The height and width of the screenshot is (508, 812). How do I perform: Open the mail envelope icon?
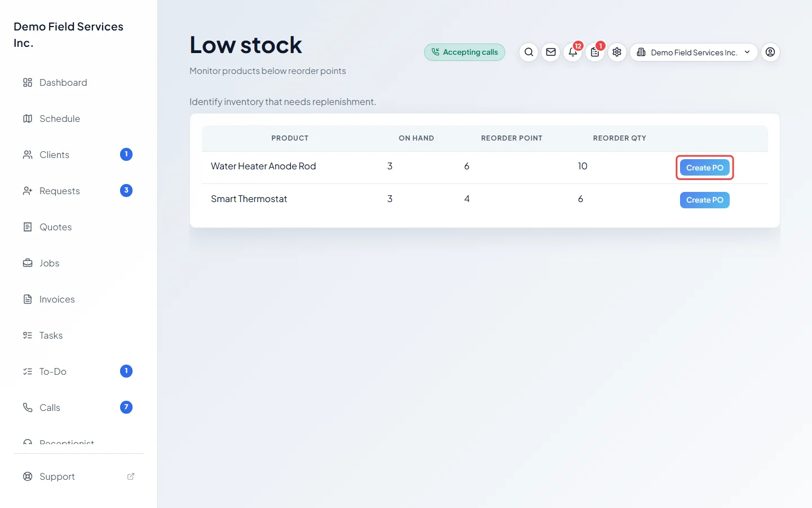551,52
